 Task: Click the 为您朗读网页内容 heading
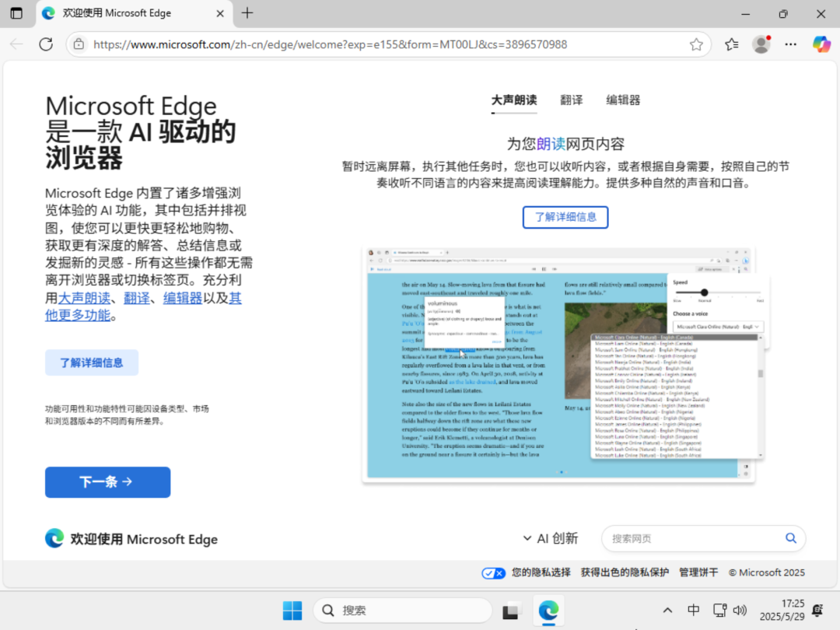coord(565,144)
